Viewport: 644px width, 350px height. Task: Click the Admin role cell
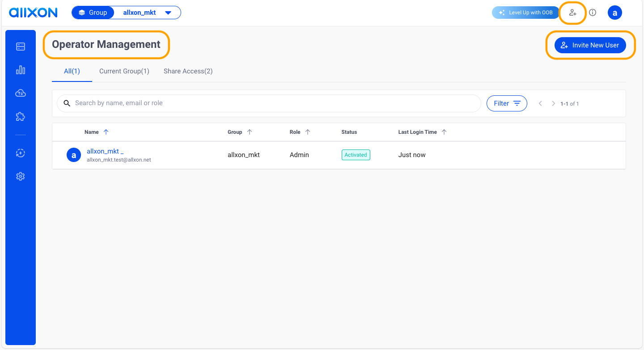click(x=299, y=155)
